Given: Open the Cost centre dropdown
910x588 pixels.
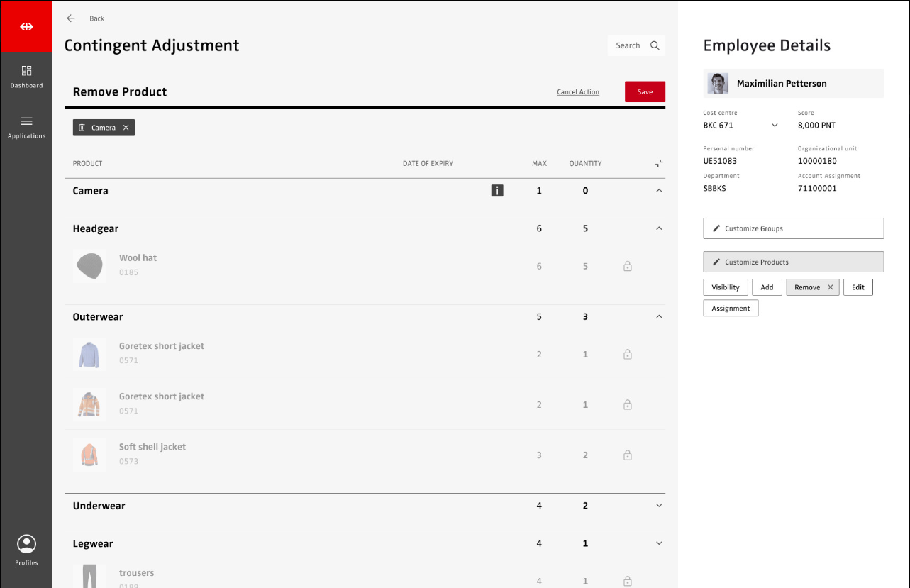Looking at the screenshot, I should [x=775, y=126].
